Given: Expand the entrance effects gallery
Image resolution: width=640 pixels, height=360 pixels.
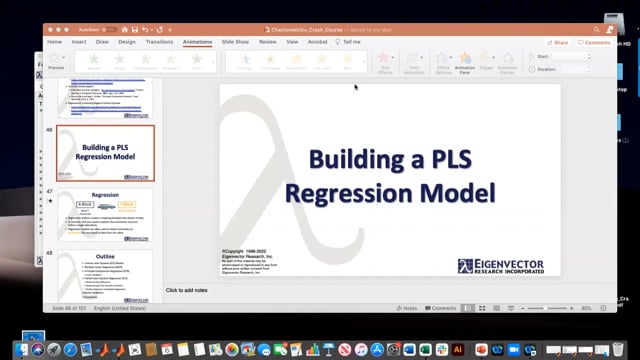Looking at the screenshot, I should pos(213,62).
